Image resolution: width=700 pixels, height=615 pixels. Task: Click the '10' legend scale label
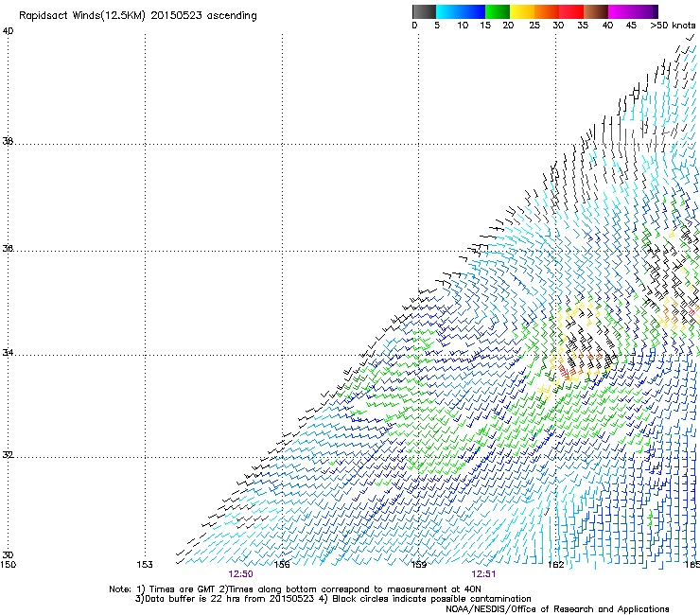pos(463,26)
